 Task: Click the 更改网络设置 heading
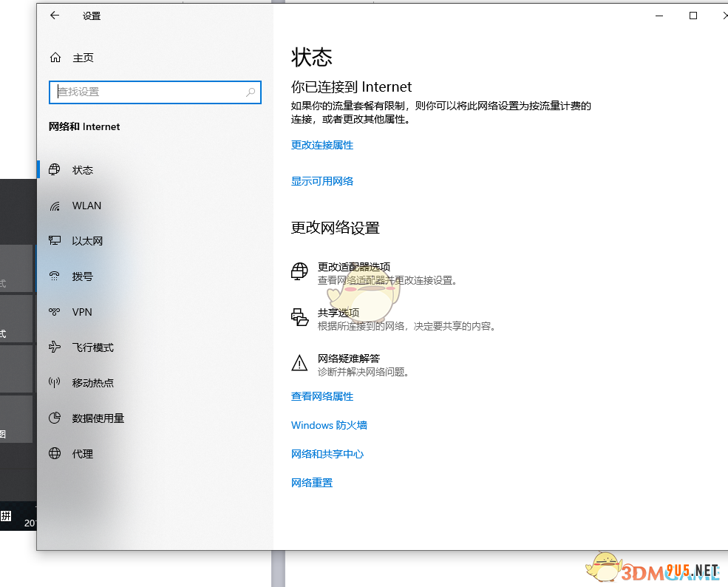336,228
